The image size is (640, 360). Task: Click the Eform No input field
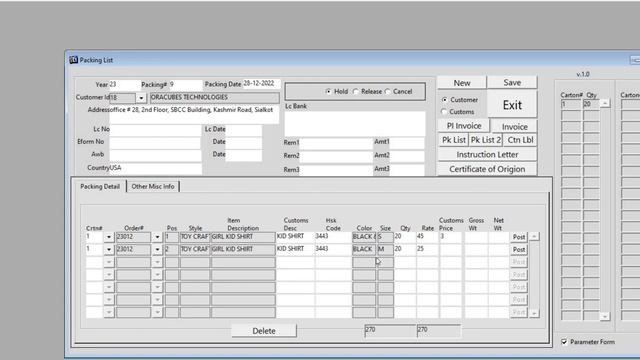(155, 142)
